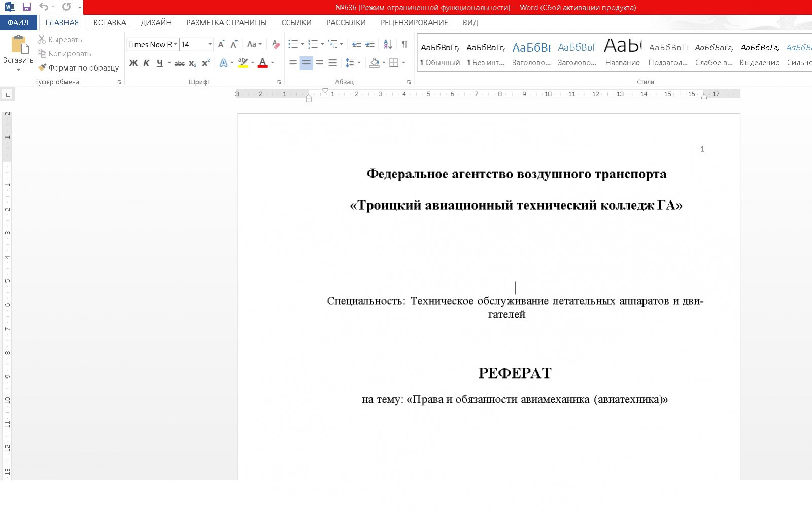Open the Абзац dialog launcher
The height and width of the screenshot is (515, 812).
(x=409, y=82)
